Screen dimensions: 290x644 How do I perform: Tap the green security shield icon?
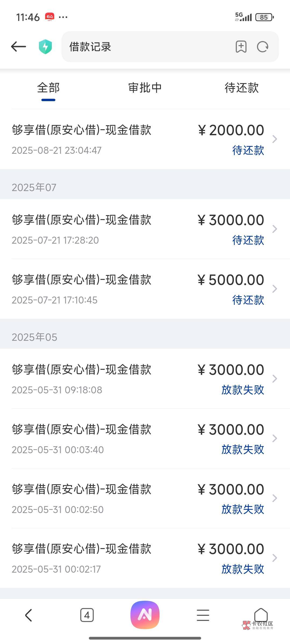[45, 47]
